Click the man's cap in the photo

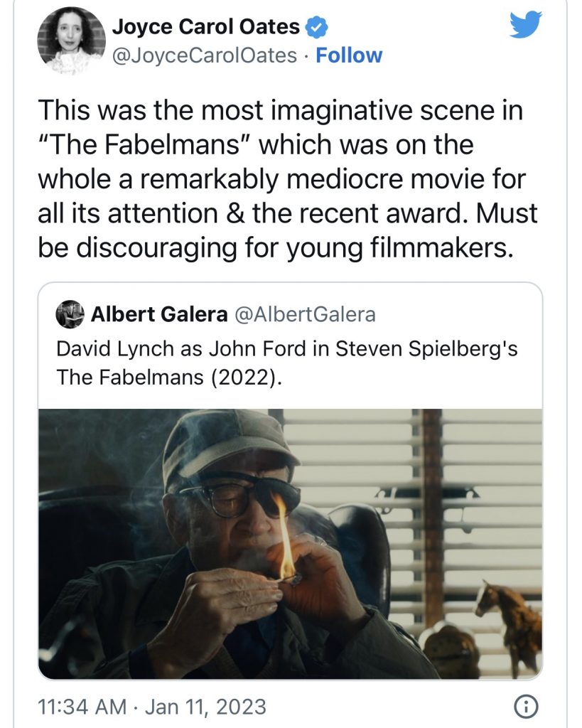(226, 441)
